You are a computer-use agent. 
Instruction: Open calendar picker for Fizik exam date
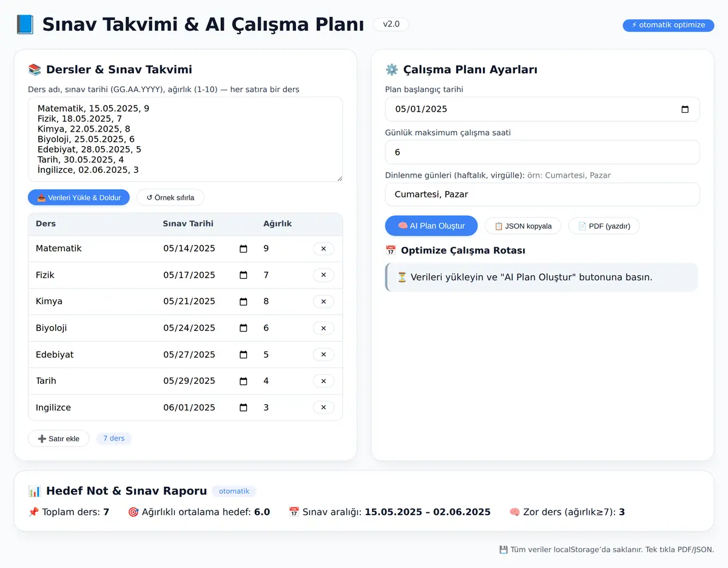243,275
